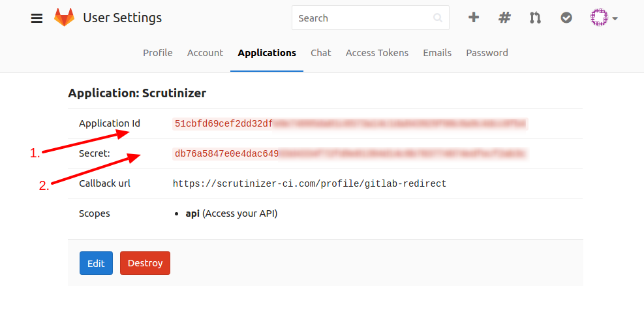The width and height of the screenshot is (644, 329).
Task: Click the Callback url label
Action: point(105,183)
